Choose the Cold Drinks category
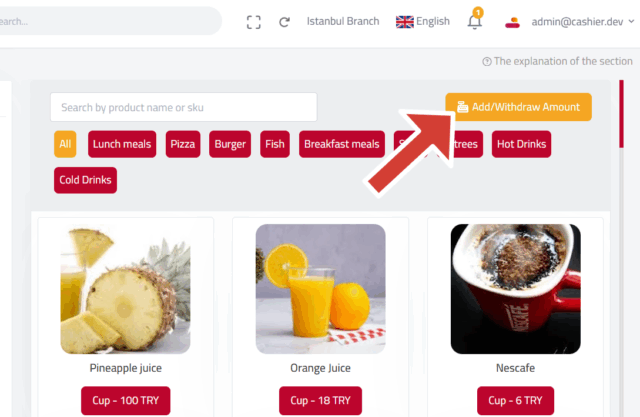Viewport: 640px width, 417px height. pos(85,180)
